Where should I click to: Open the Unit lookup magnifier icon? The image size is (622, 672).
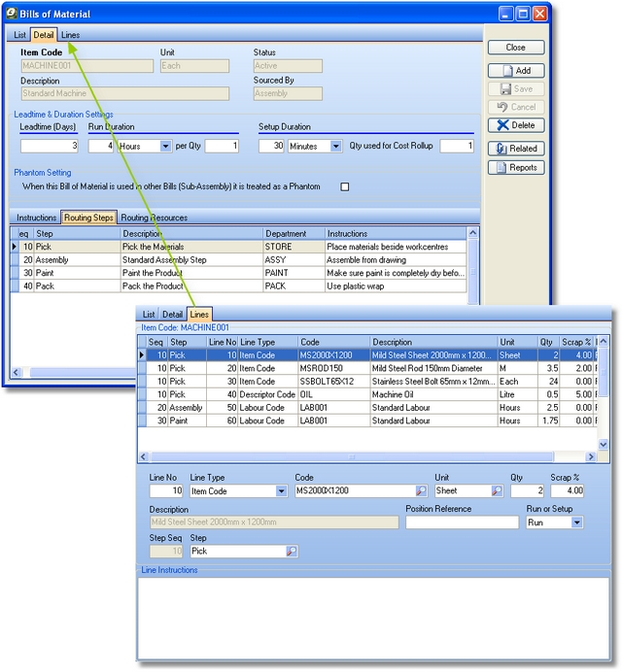point(496,491)
